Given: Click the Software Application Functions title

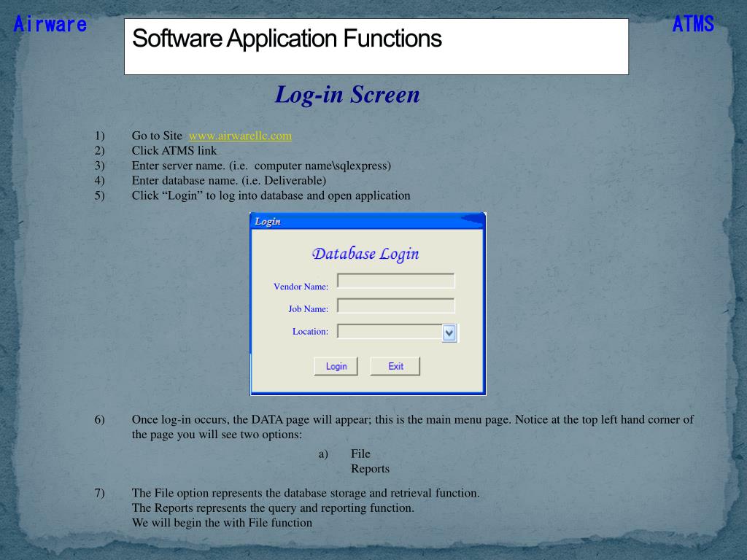Looking at the screenshot, I should [287, 39].
